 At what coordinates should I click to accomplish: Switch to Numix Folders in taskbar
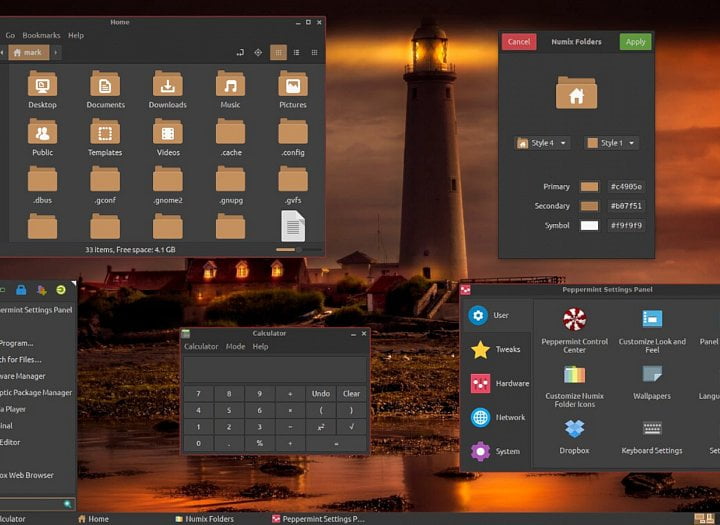coord(205,519)
